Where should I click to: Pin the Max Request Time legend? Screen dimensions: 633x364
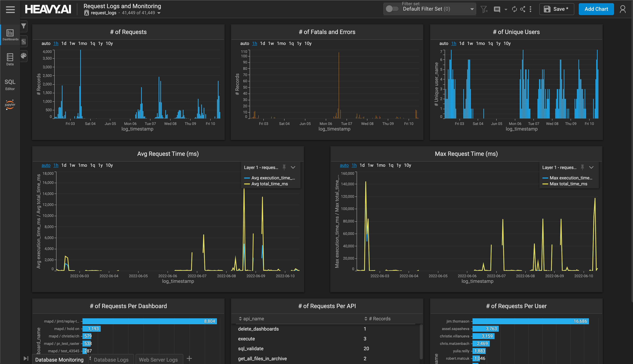(582, 167)
